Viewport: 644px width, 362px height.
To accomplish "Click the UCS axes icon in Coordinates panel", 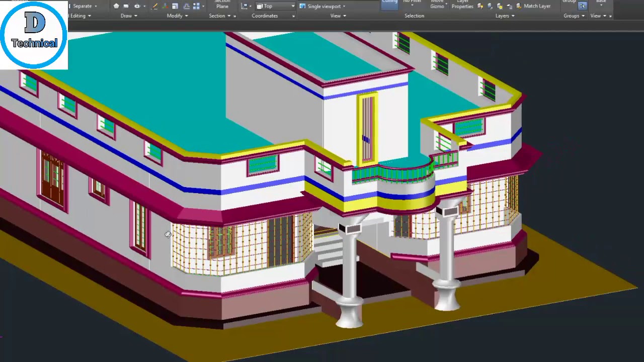I will pyautogui.click(x=244, y=6).
